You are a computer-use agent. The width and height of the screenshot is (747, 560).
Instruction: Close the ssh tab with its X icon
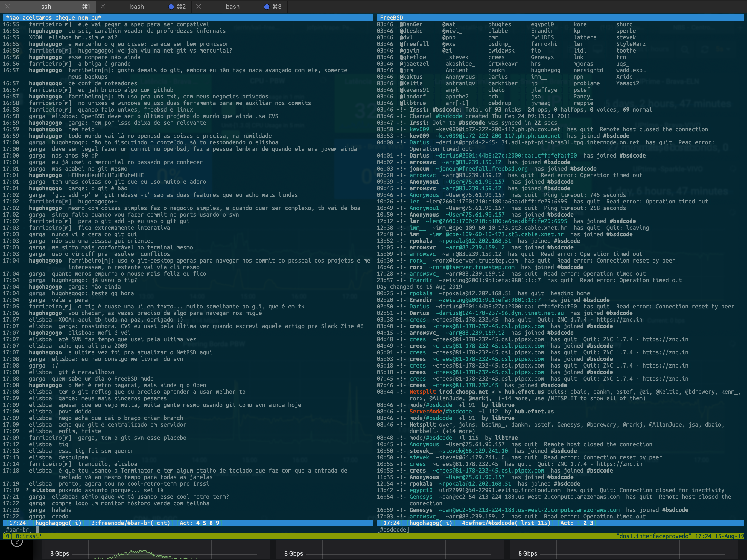(x=7, y=6)
